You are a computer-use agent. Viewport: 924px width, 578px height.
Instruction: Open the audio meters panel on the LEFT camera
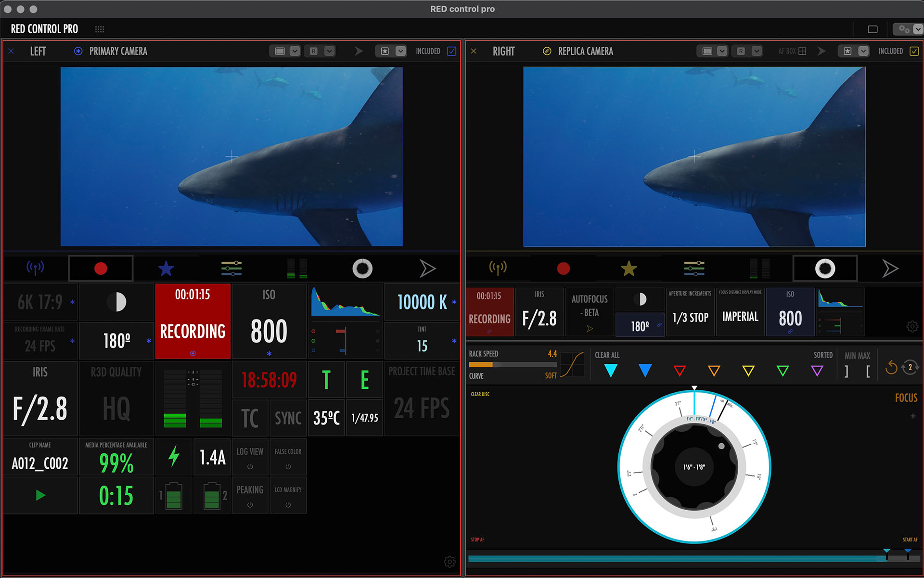pyautogui.click(x=295, y=268)
